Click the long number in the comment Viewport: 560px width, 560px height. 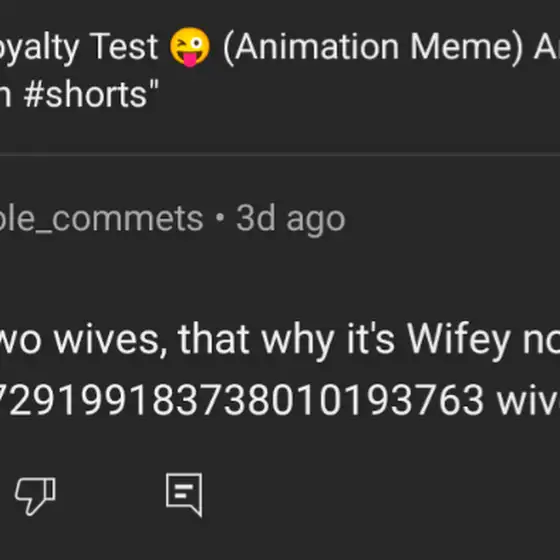pos(242,399)
